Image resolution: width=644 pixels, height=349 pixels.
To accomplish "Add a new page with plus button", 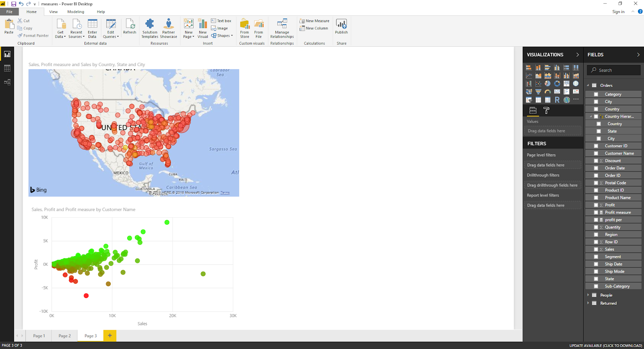I will point(110,335).
